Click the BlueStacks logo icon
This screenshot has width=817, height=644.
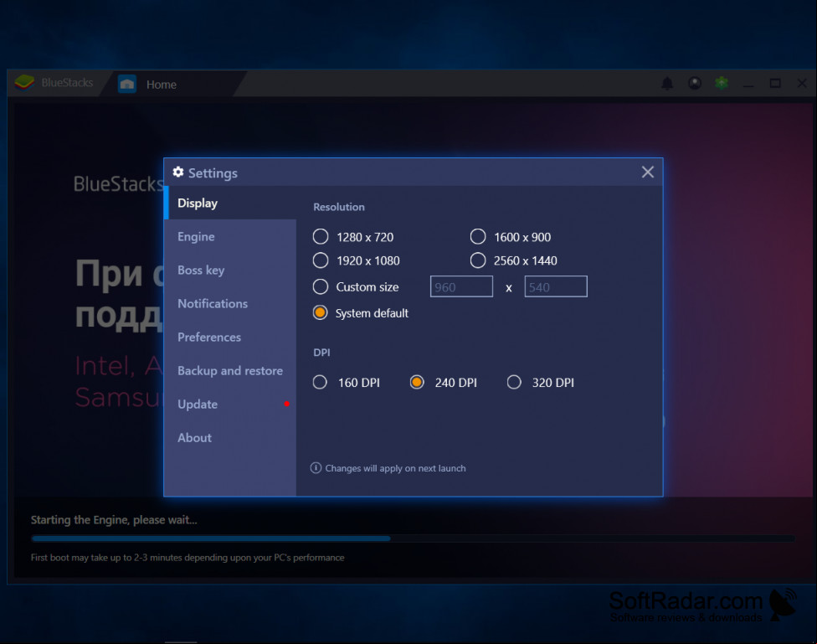24,82
